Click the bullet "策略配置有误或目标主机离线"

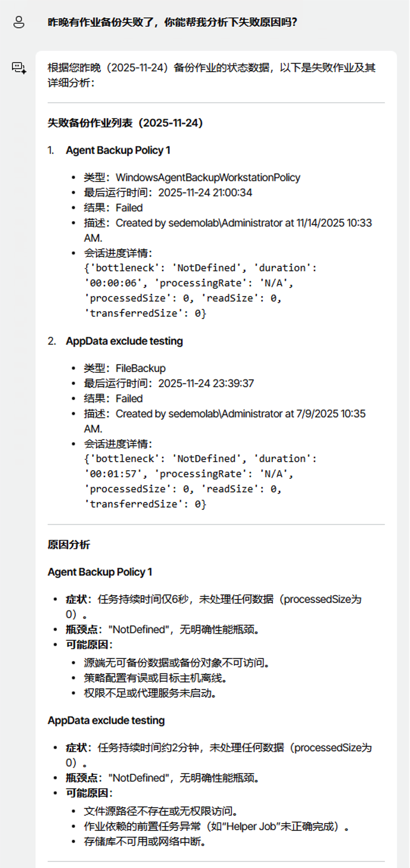click(x=155, y=678)
